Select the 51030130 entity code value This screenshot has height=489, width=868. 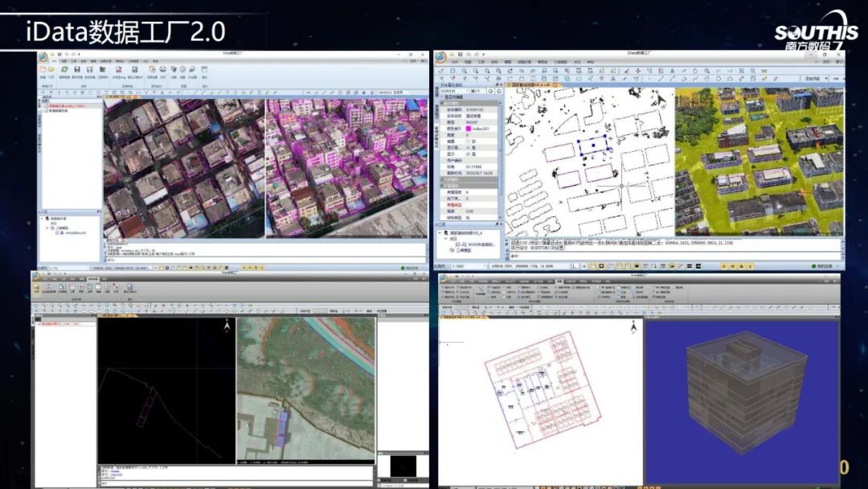pyautogui.click(x=474, y=109)
